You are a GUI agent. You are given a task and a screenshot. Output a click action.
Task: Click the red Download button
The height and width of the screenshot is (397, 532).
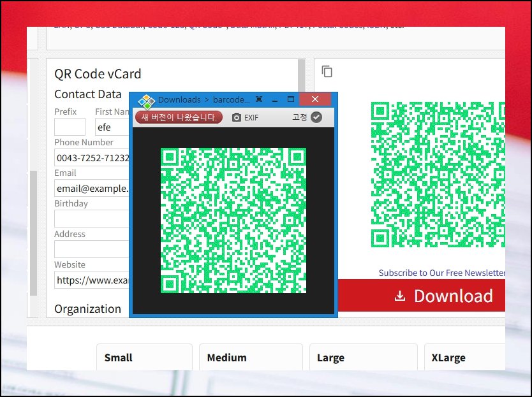[422, 296]
